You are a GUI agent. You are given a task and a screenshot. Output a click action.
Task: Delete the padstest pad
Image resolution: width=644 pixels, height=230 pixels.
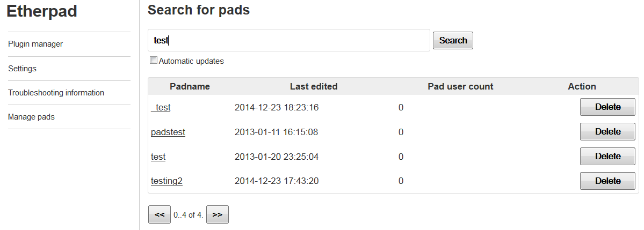607,132
